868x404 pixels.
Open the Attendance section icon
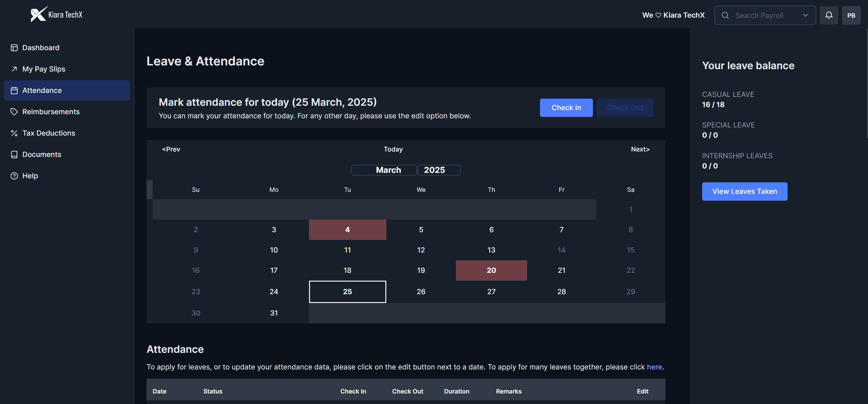(x=14, y=90)
